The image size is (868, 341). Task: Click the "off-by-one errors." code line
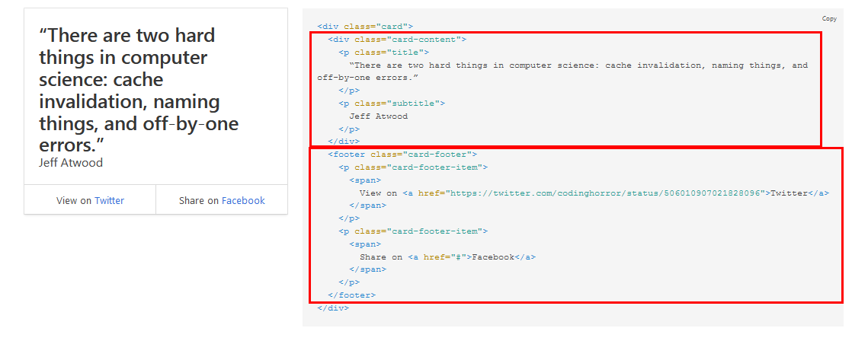pyautogui.click(x=367, y=78)
